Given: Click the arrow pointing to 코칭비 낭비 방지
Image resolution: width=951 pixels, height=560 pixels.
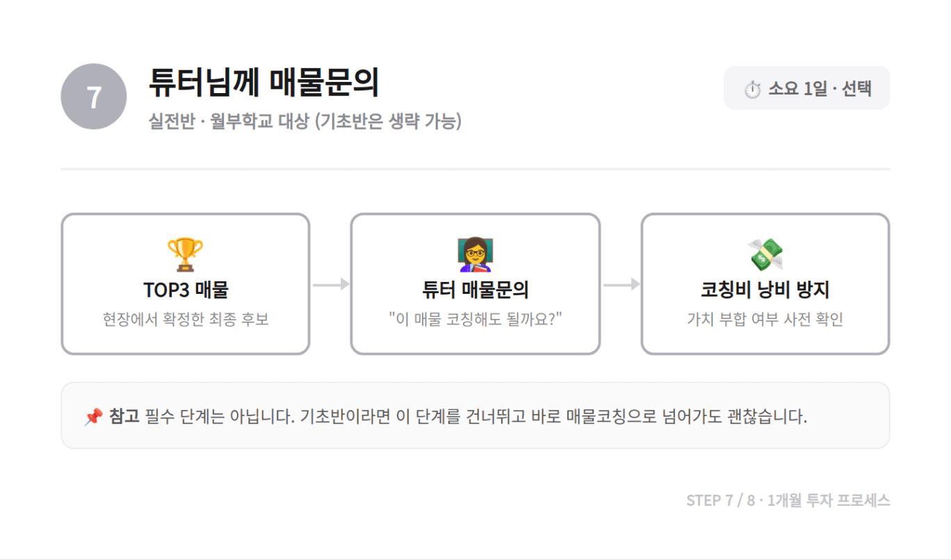Looking at the screenshot, I should (621, 284).
